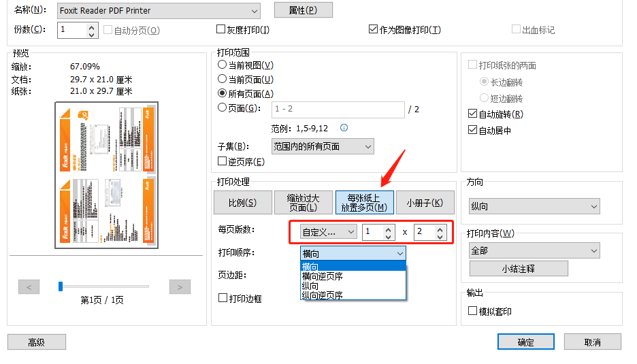Enable the 灰度打印 grayscale checkbox
Viewport: 637px width, 364px height.
[220, 30]
